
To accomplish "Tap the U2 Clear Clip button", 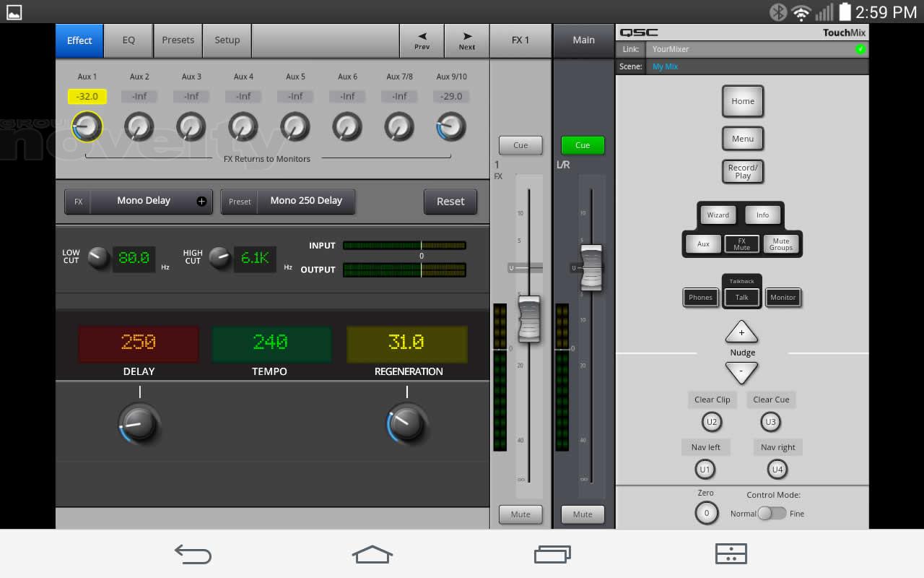I will coord(712,422).
